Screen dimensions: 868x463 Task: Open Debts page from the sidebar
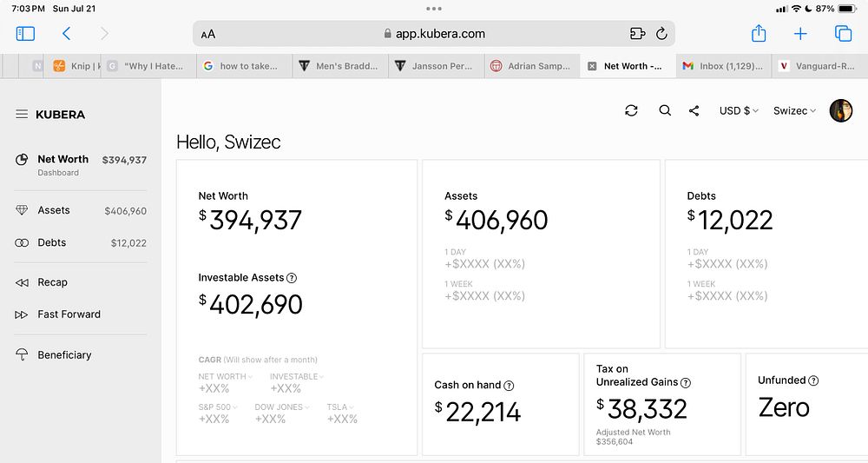[x=81, y=242]
